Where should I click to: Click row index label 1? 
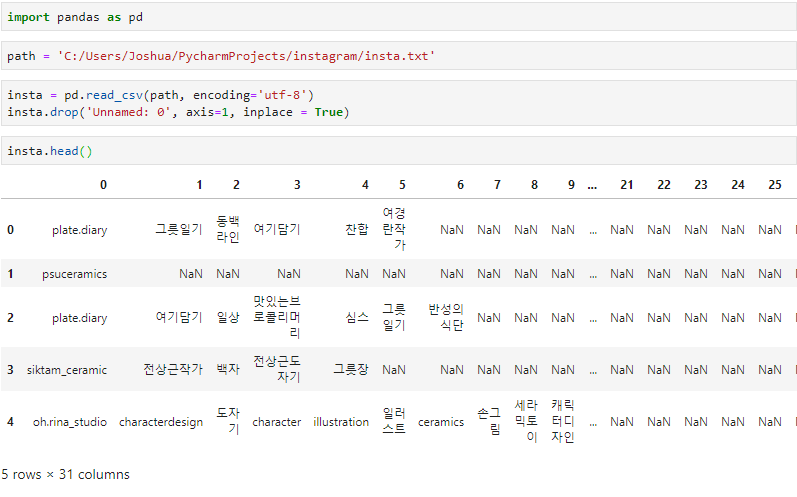[x=10, y=274]
